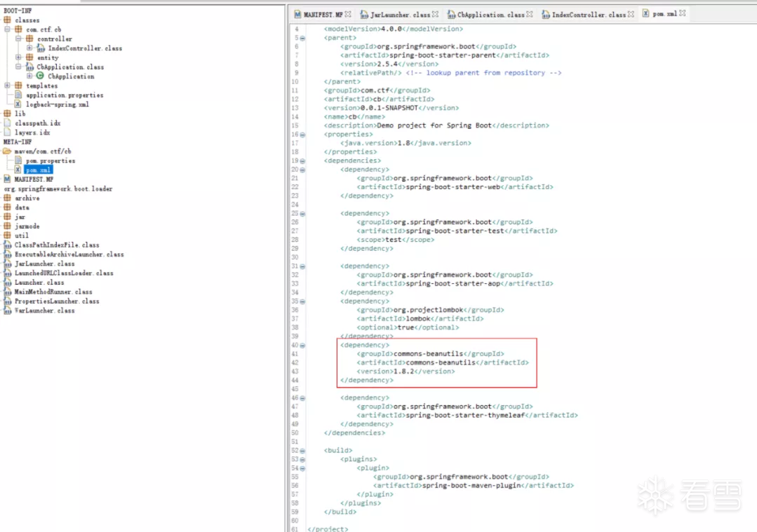Click the 'Demo project for Spring Boot' description line

pos(436,125)
